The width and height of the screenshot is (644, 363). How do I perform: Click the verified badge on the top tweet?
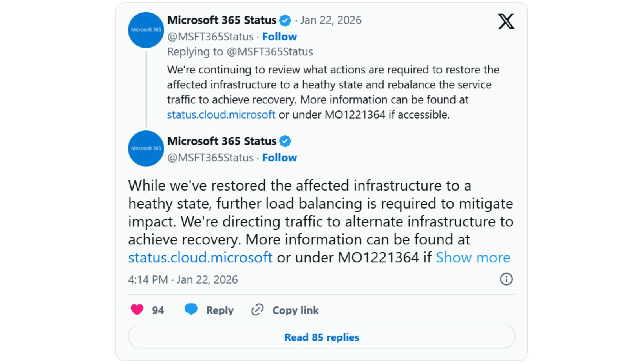pyautogui.click(x=285, y=20)
